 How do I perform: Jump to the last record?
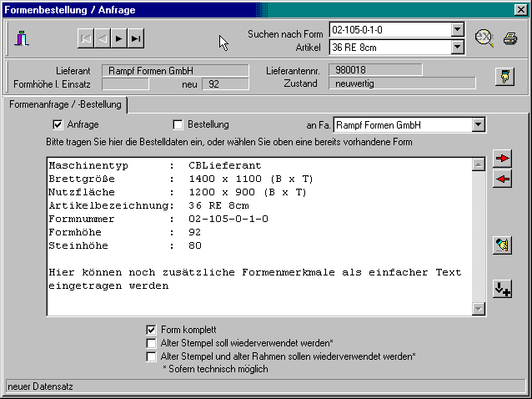(x=136, y=38)
